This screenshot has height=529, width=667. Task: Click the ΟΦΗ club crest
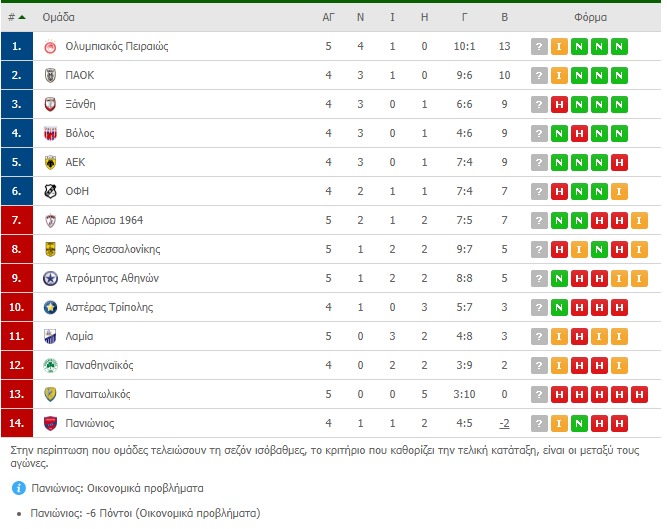(x=50, y=191)
